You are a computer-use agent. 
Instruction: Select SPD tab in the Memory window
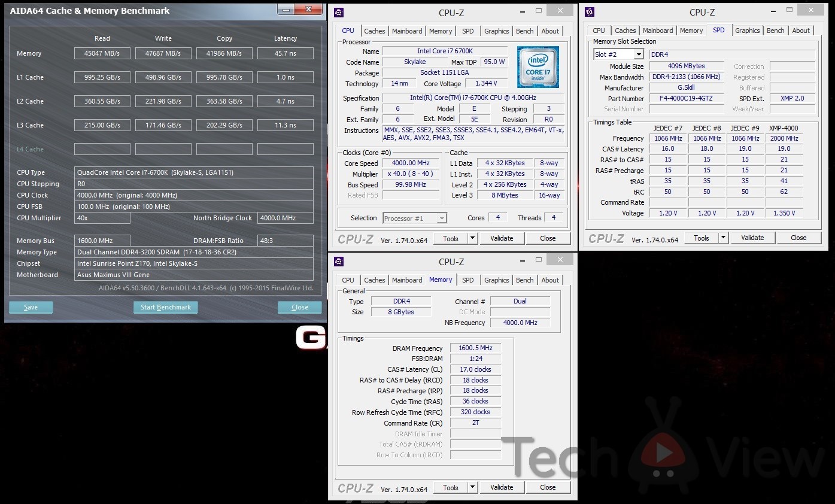(468, 280)
